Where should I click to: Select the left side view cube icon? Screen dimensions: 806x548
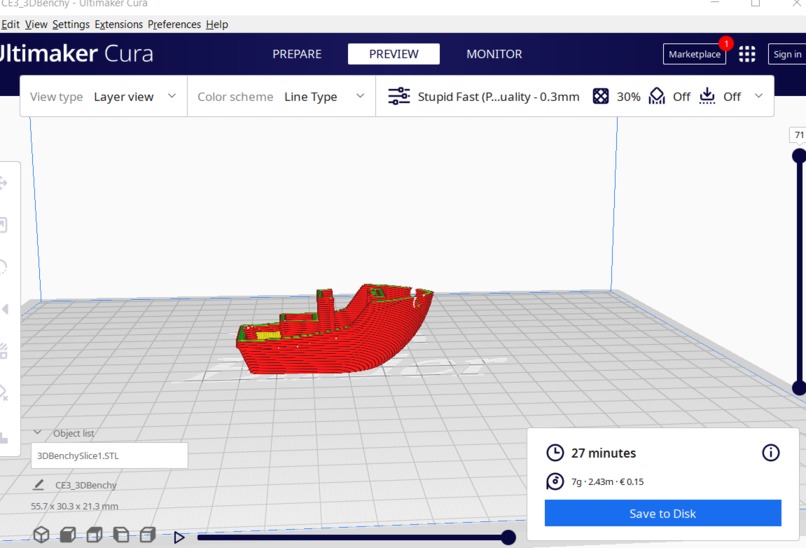[121, 535]
